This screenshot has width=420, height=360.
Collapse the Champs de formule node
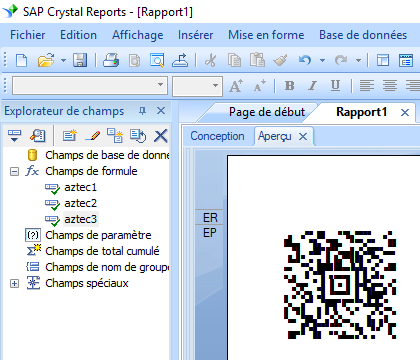pyautogui.click(x=14, y=172)
